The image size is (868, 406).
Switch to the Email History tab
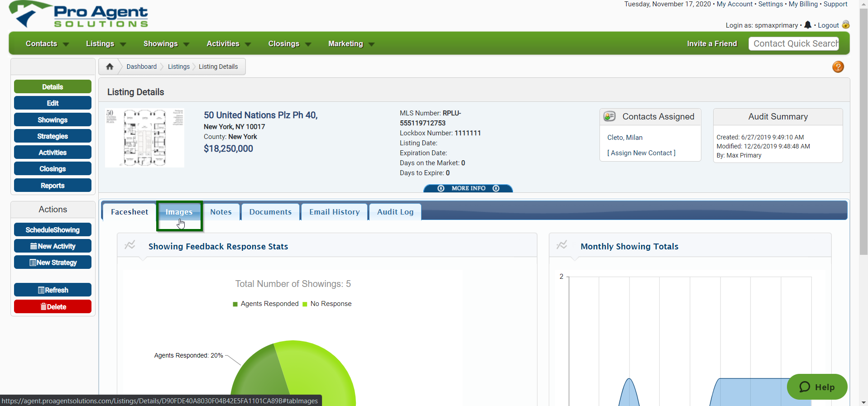point(335,212)
